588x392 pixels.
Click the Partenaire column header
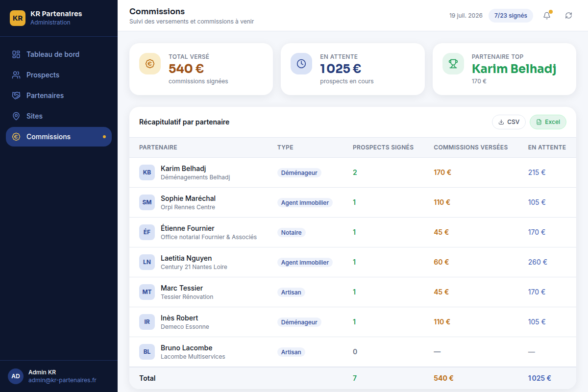(158, 147)
